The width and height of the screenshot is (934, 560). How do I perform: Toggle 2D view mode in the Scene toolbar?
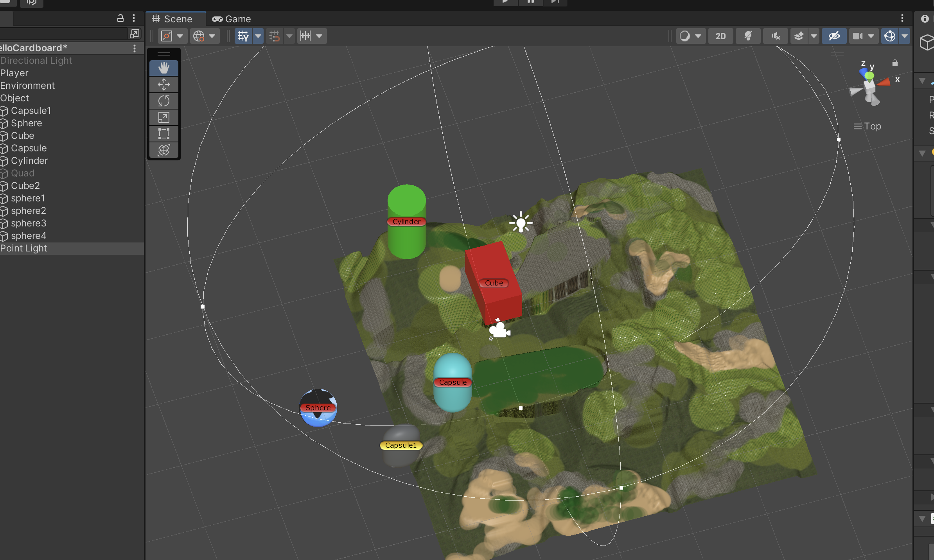[720, 36]
